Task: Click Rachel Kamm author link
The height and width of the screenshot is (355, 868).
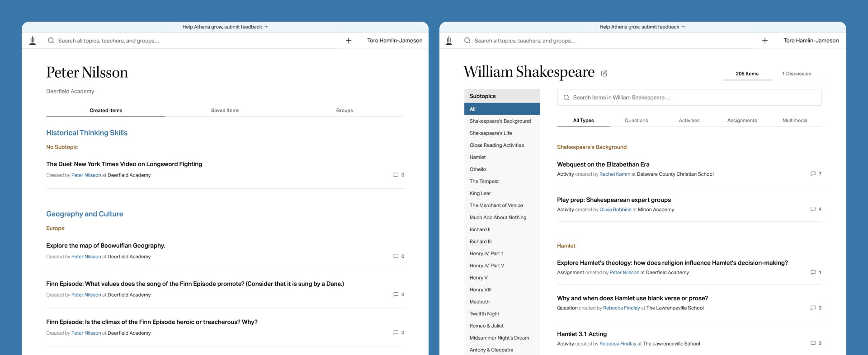Action: (614, 174)
